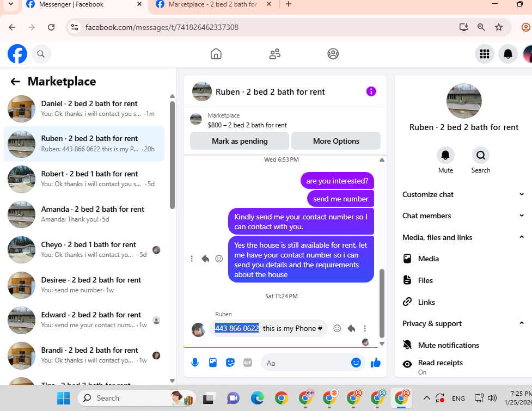
Task: Open the purple conversation info icon
Action: (371, 91)
